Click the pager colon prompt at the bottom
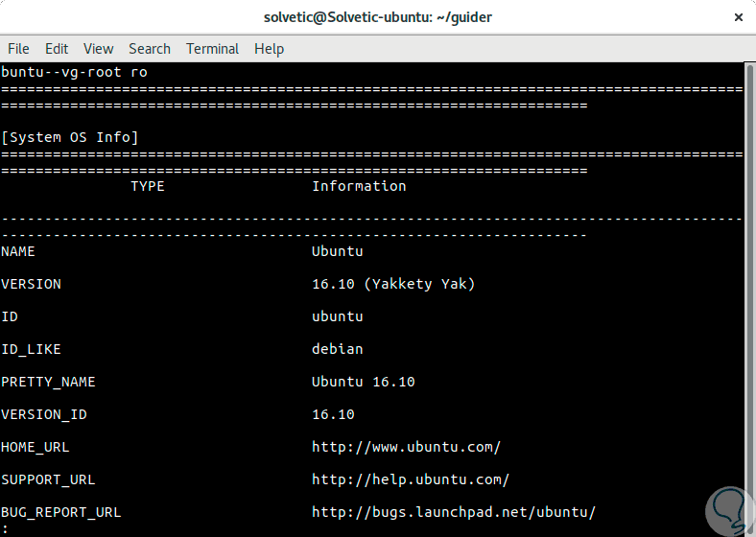 pos(5,529)
